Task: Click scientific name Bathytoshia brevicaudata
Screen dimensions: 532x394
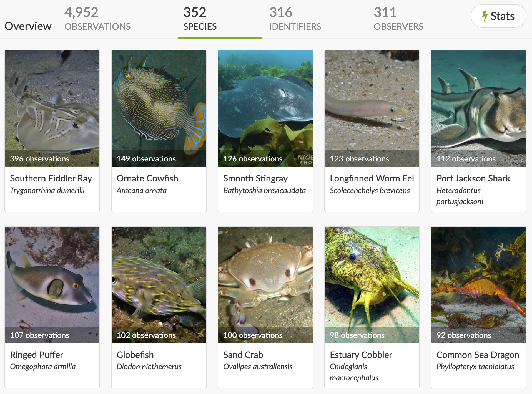Action: [265, 191]
